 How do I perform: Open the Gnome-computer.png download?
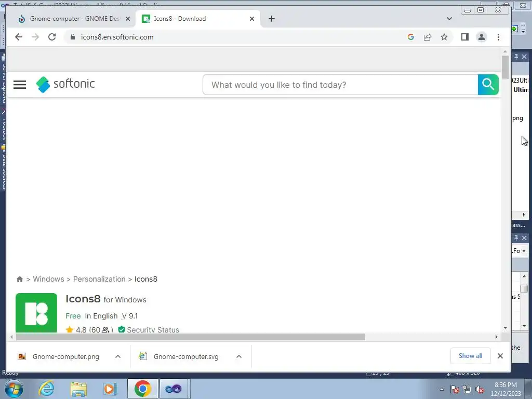(59, 356)
